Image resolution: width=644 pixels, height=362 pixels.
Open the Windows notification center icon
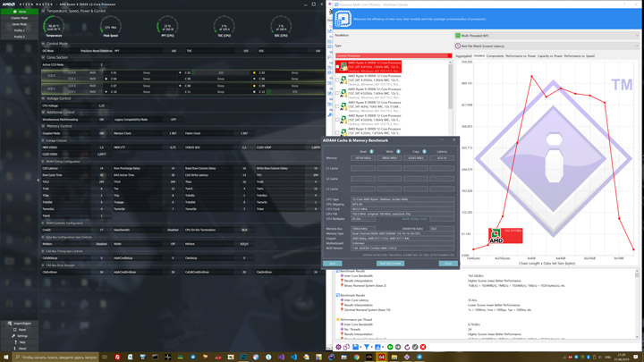coord(635,357)
